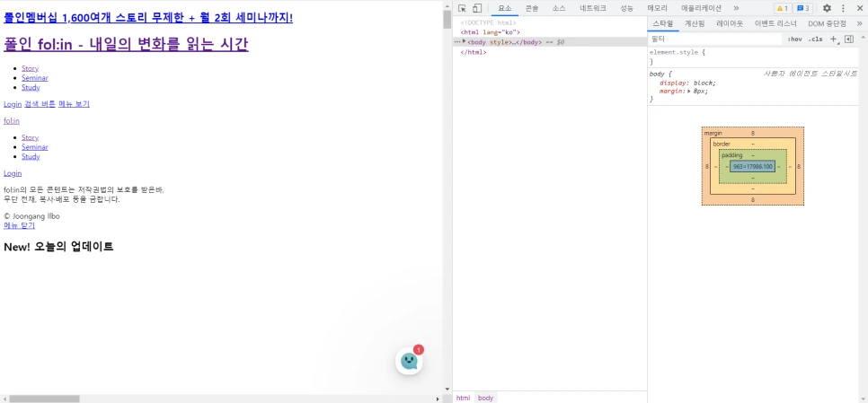Viewport: 868px width, 403px height.
Task: Click Login link beside 검색 버튼
Action: coord(13,104)
